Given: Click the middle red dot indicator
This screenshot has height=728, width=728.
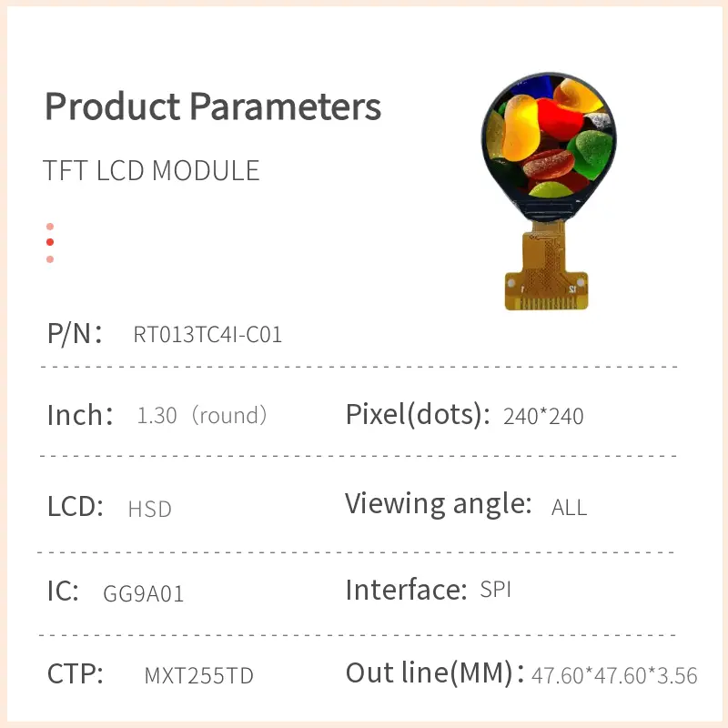Looking at the screenshot, I should point(50,242).
